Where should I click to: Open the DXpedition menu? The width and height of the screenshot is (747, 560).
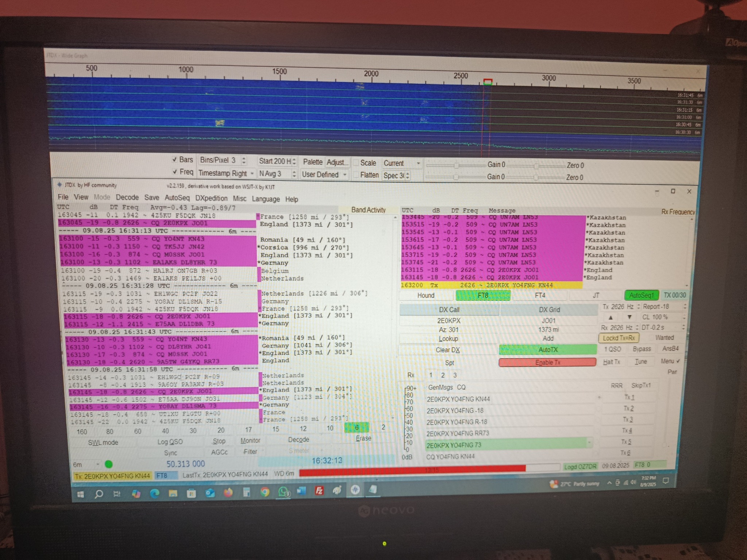point(211,198)
